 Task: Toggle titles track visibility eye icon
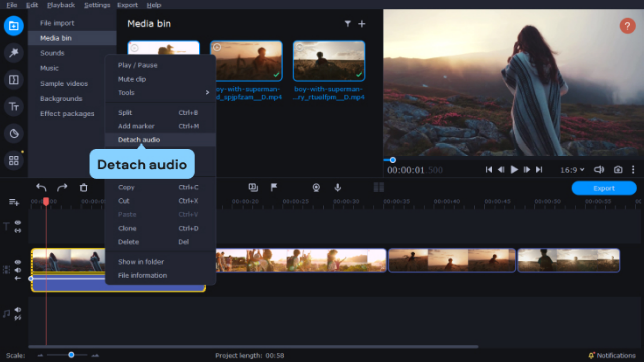tap(18, 222)
